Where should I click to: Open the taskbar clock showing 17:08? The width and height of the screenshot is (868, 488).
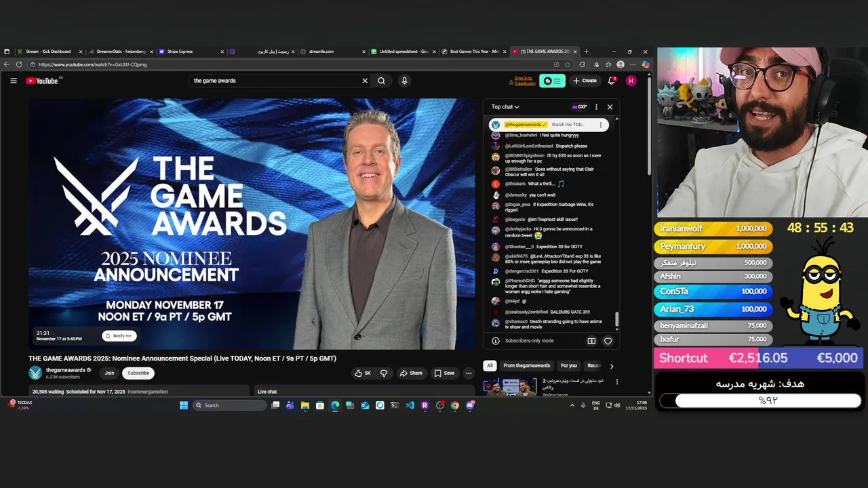[636, 405]
